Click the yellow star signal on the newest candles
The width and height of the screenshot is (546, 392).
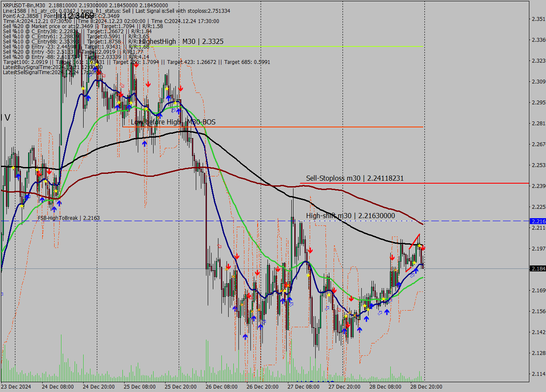click(x=419, y=245)
